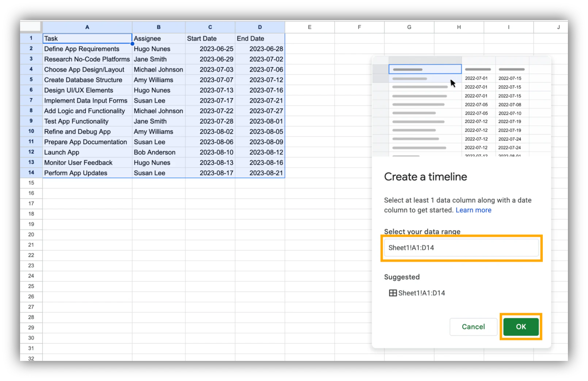The height and width of the screenshot is (381, 588).
Task: Click the grid icon beside suggested range
Action: coord(393,293)
